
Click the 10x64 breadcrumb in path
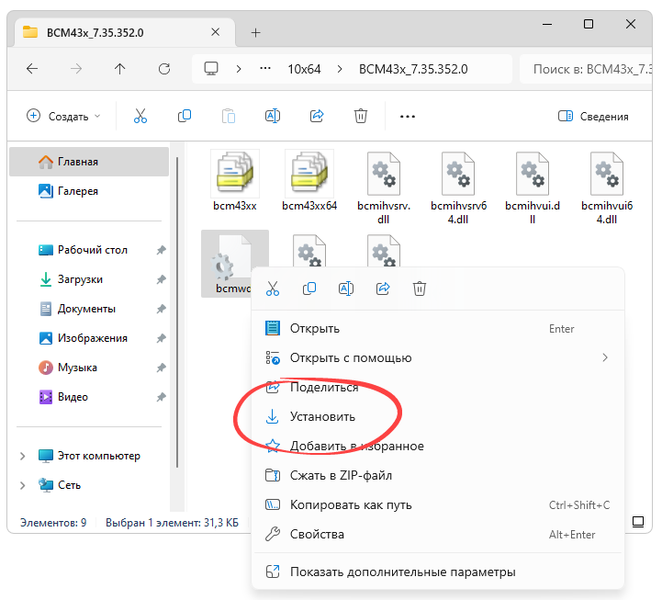(304, 69)
